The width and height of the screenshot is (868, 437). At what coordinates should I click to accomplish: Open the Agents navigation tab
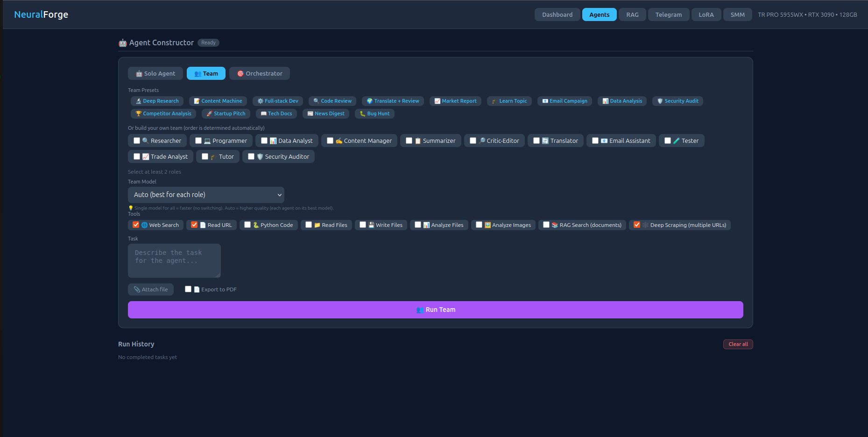point(599,14)
